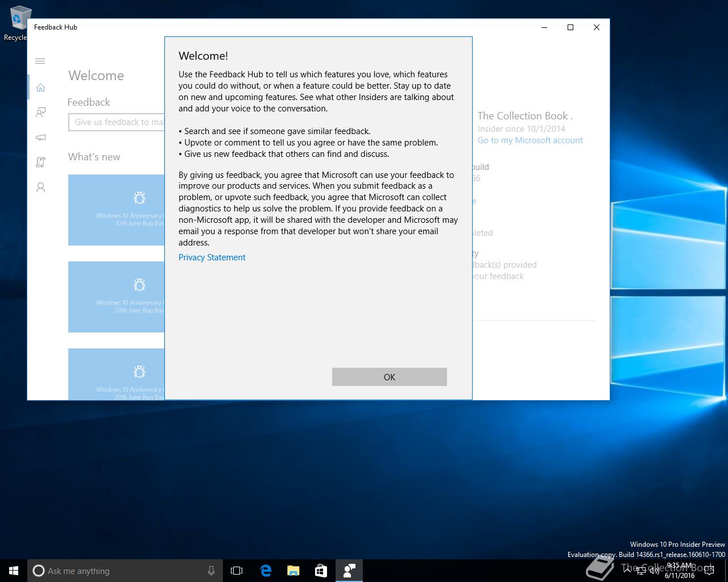Click 'The Collection Book .' profile name
Screen dimensions: 728x582
click(525, 116)
